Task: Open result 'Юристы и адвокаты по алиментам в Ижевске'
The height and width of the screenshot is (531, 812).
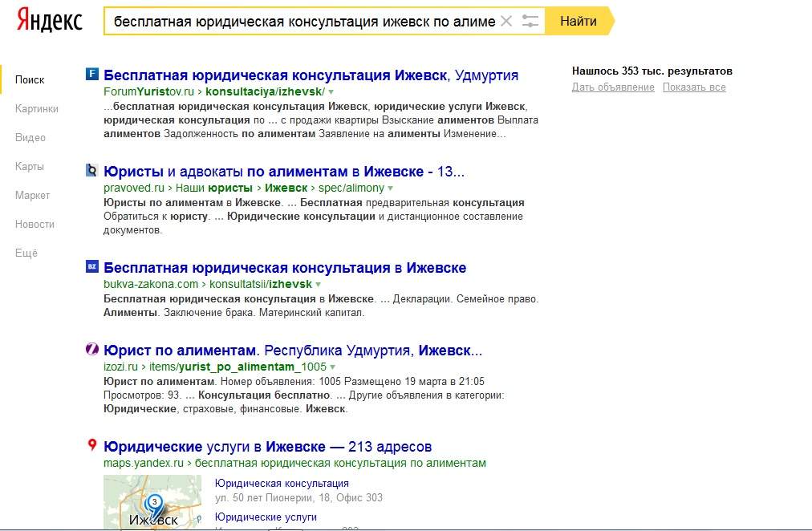Action: (x=284, y=172)
